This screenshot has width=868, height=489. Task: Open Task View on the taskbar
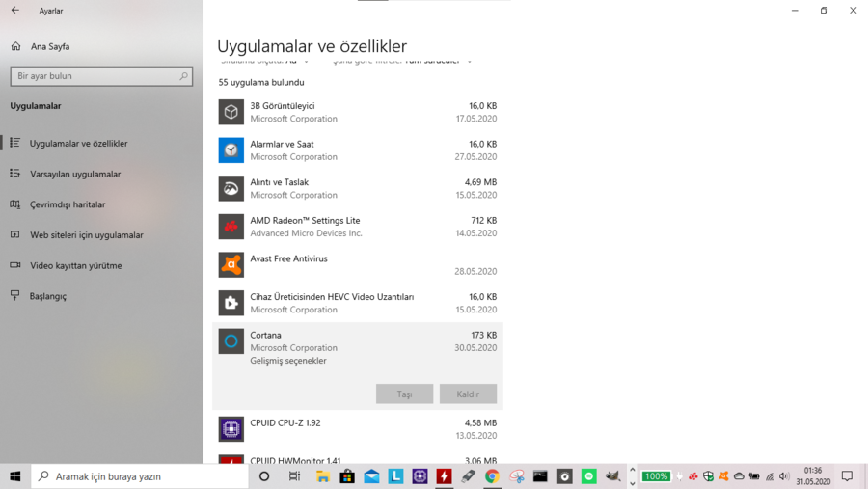coord(294,476)
